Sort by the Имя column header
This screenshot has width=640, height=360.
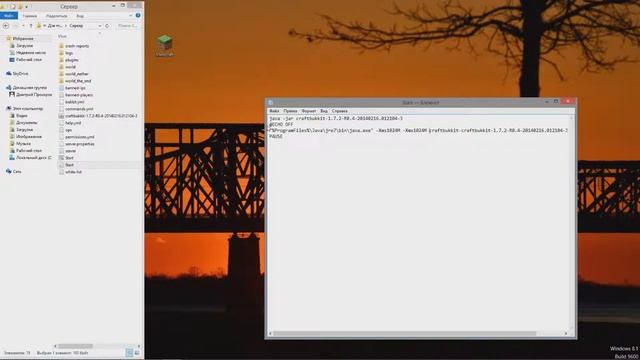(x=62, y=36)
